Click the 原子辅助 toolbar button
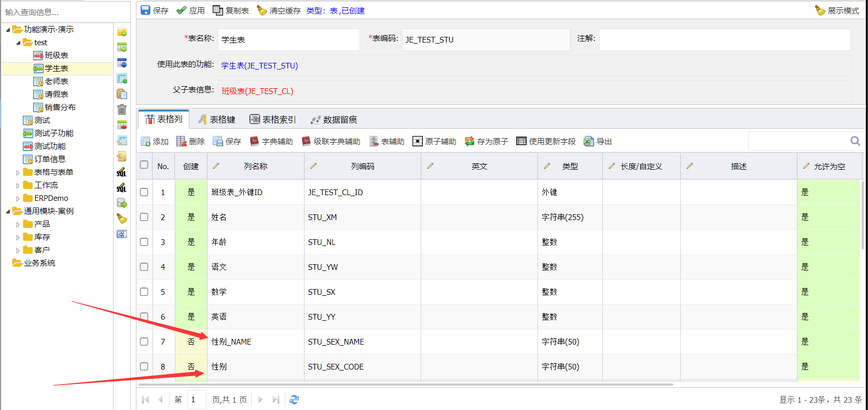This screenshot has width=868, height=410. point(434,142)
